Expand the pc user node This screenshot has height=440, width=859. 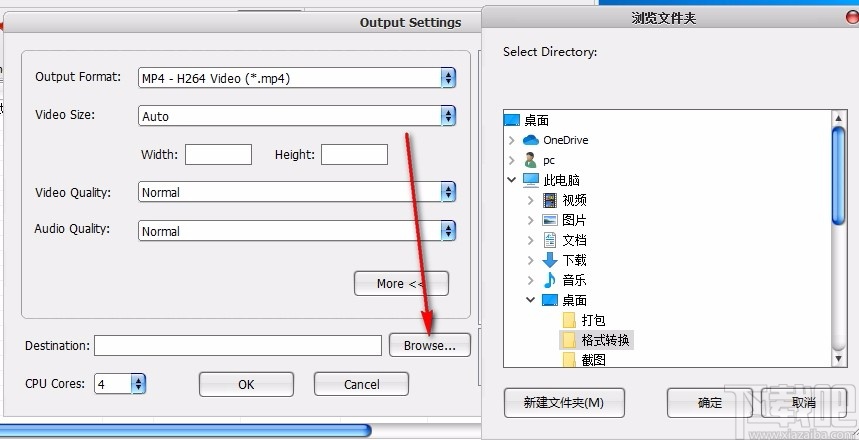point(511,160)
